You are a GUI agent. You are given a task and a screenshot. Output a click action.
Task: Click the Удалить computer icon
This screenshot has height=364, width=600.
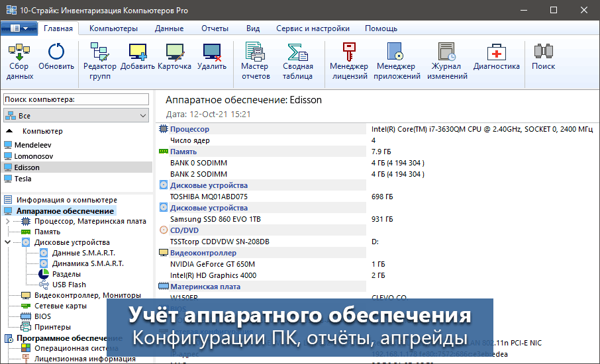(x=212, y=54)
